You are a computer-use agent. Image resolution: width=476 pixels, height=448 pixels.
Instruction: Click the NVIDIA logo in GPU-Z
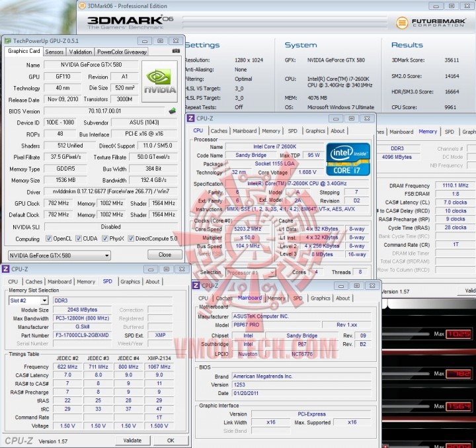160,81
